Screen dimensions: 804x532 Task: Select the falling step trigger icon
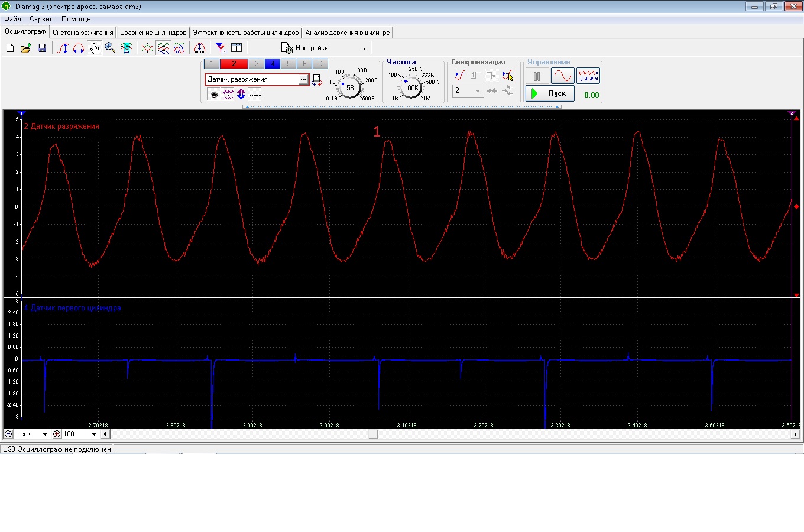492,76
